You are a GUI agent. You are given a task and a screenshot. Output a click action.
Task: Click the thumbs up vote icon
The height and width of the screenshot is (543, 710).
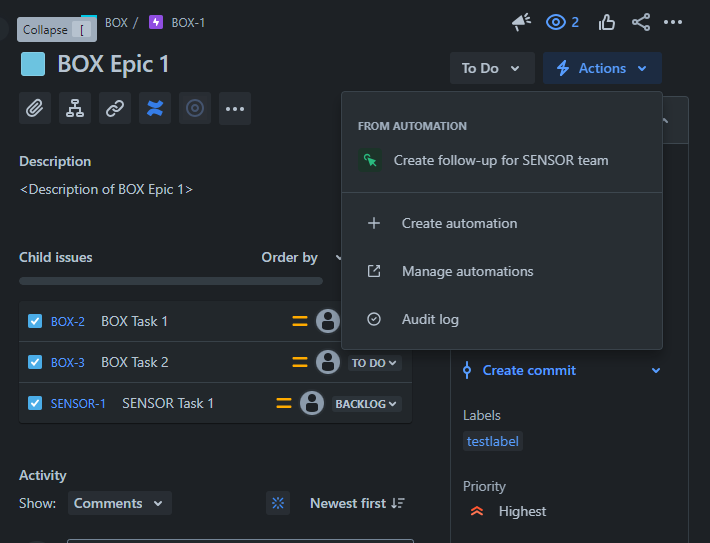[606, 22]
